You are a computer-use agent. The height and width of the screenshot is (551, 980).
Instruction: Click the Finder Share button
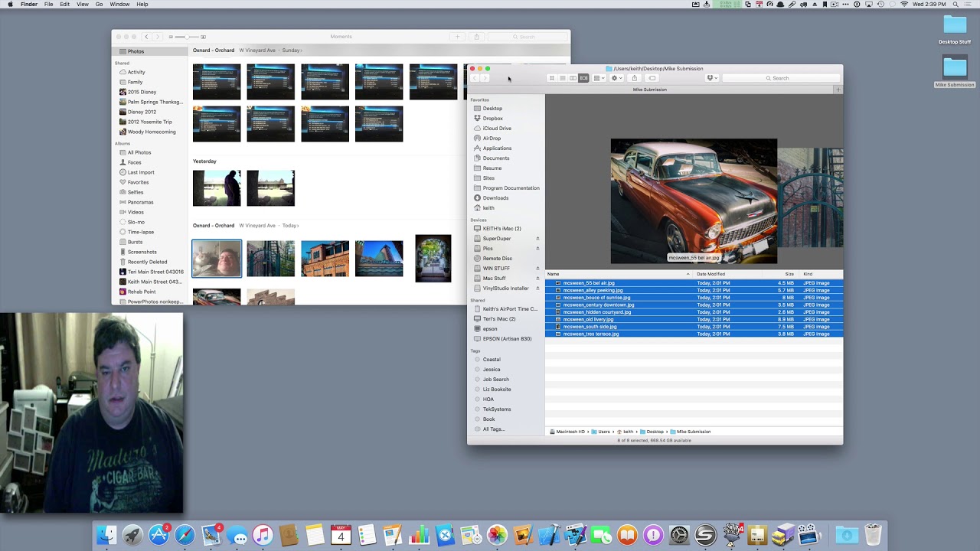(634, 78)
